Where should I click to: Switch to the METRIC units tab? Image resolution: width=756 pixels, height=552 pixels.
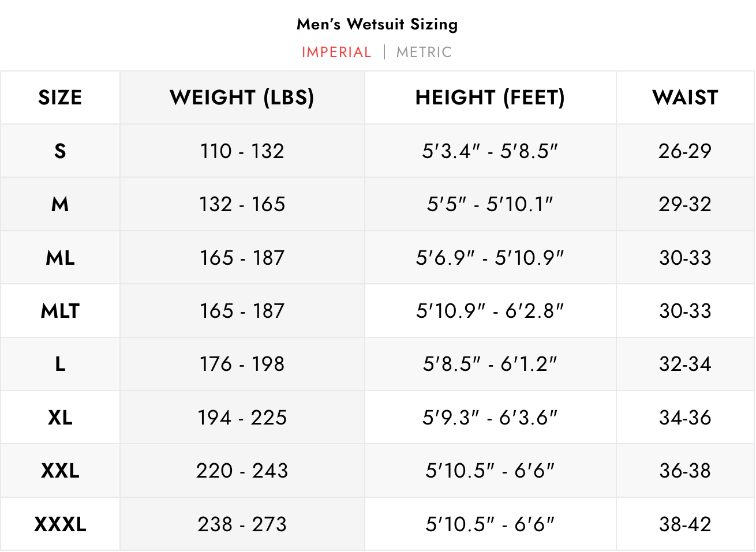(x=424, y=52)
